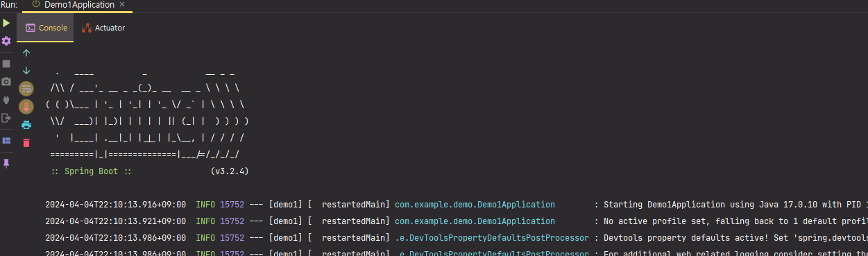Stop the running application square icon

(x=6, y=63)
